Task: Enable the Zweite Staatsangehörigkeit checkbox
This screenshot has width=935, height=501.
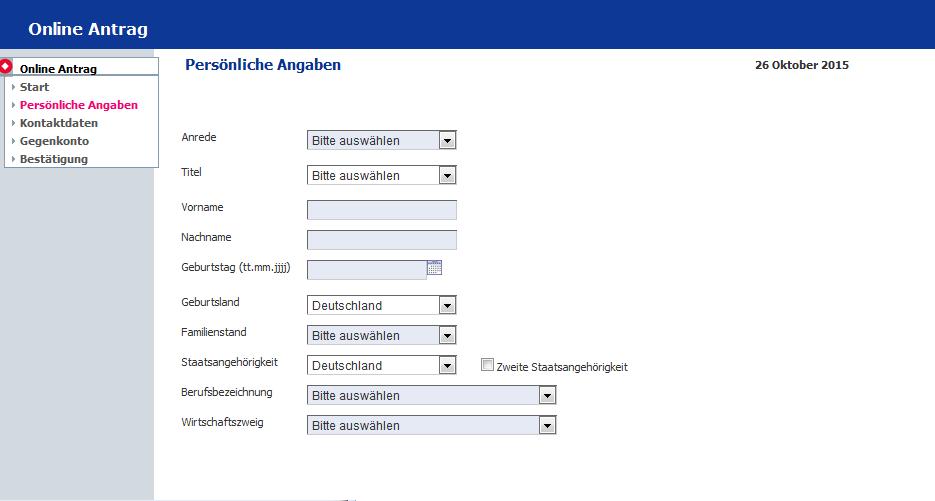Action: 487,365
